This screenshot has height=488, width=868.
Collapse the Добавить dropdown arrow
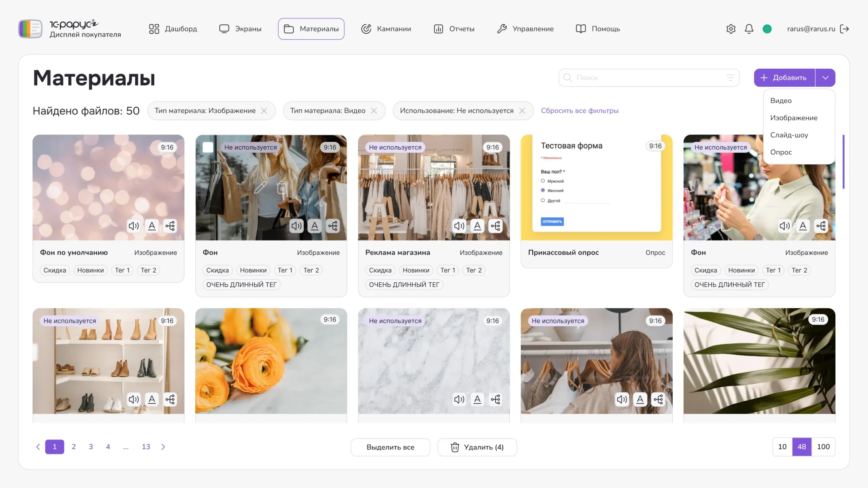click(825, 78)
